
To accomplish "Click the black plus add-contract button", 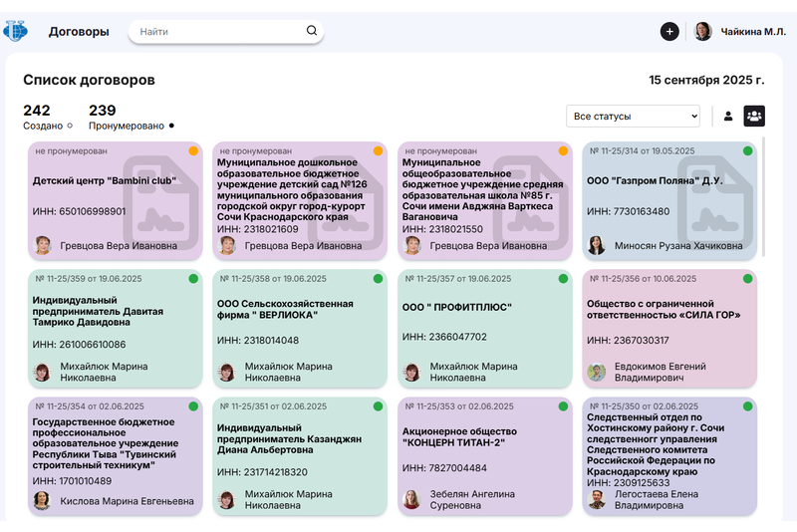I will pos(669,32).
